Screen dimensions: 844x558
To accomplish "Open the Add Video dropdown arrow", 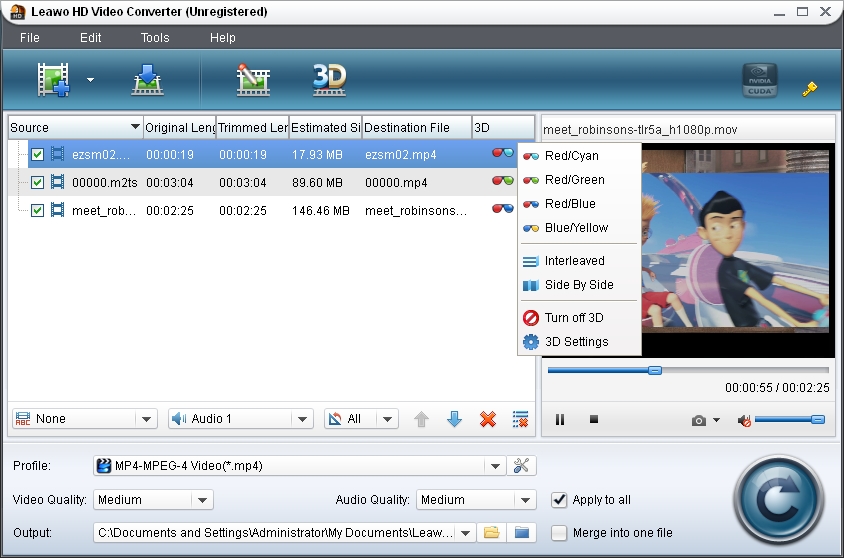I will 90,80.
